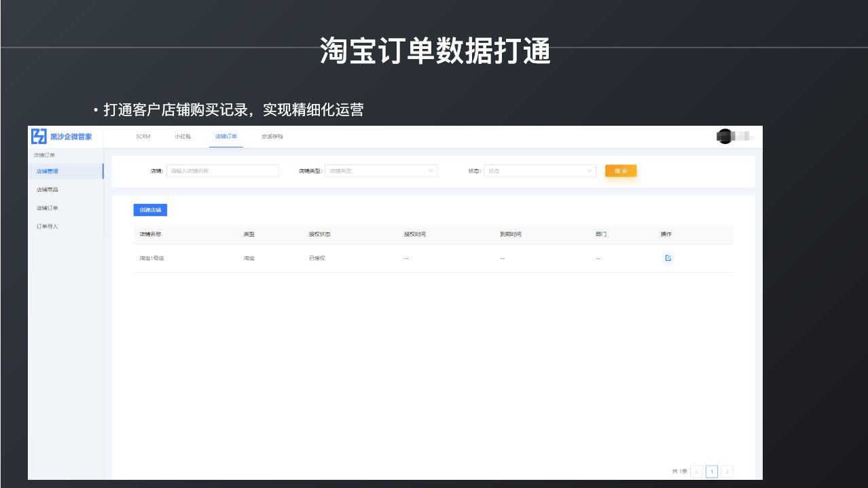Open 店铺管理 in the sidebar
868x488 pixels.
pyautogui.click(x=48, y=171)
